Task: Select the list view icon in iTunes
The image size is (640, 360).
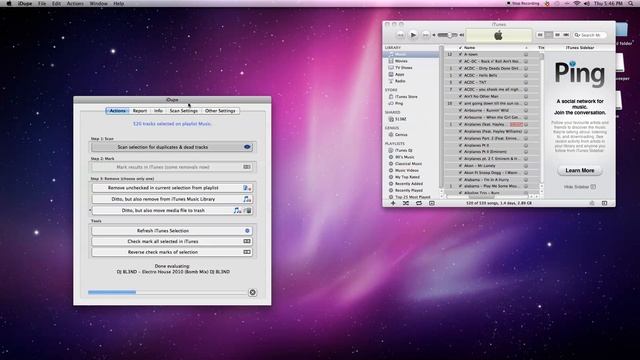Action: (x=540, y=35)
